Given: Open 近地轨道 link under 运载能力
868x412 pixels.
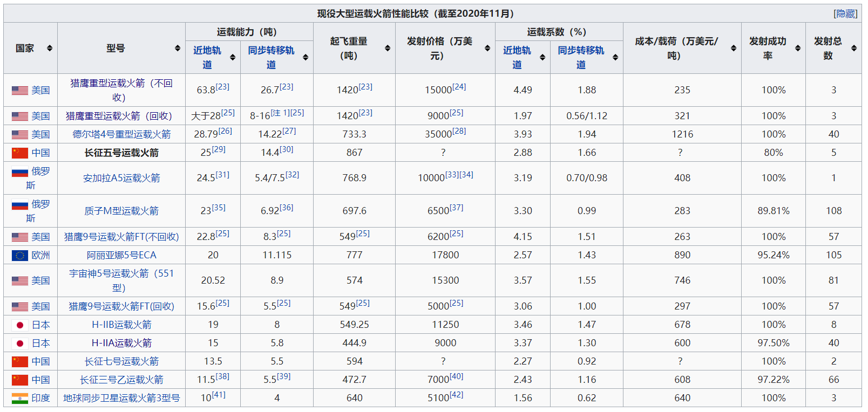Looking at the screenshot, I should tap(207, 57).
